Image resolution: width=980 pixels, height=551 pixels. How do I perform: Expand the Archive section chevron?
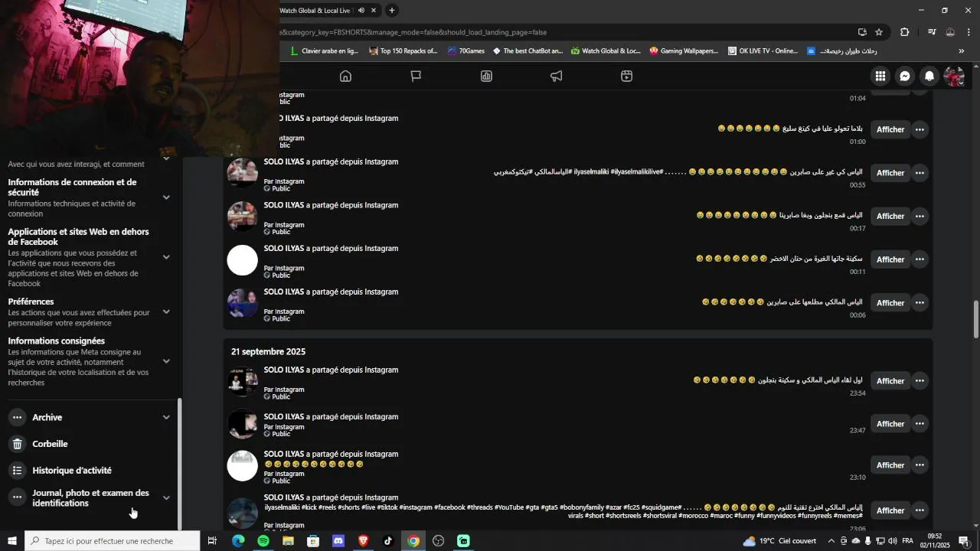coord(166,417)
